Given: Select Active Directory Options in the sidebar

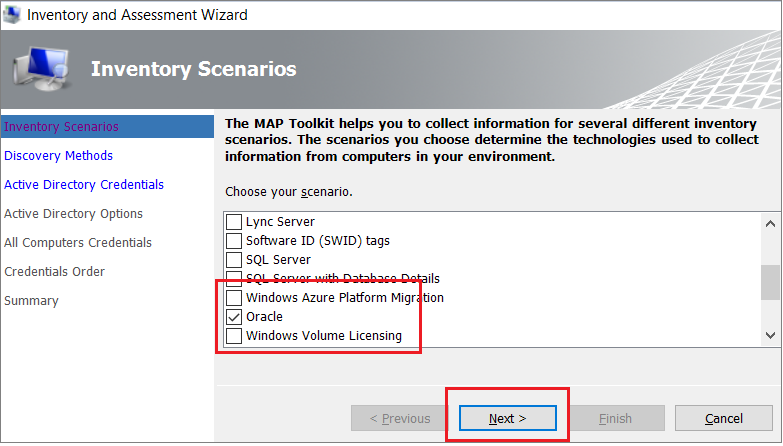Looking at the screenshot, I should pyautogui.click(x=73, y=214).
